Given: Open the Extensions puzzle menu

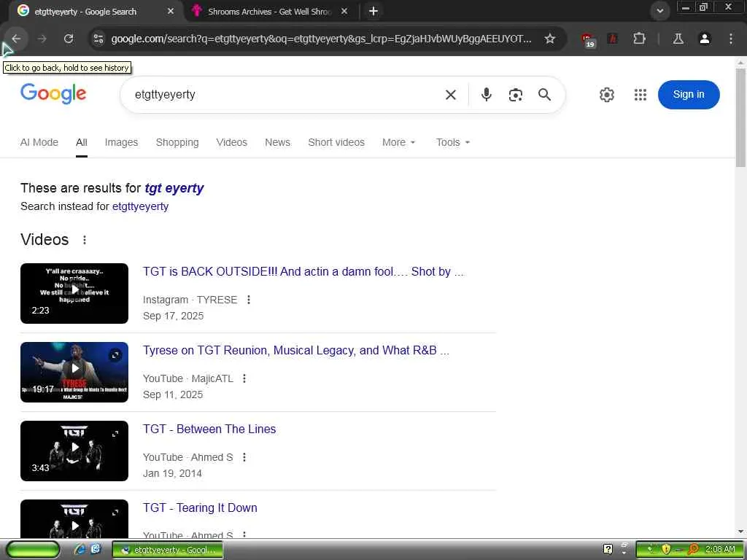Looking at the screenshot, I should (x=639, y=39).
